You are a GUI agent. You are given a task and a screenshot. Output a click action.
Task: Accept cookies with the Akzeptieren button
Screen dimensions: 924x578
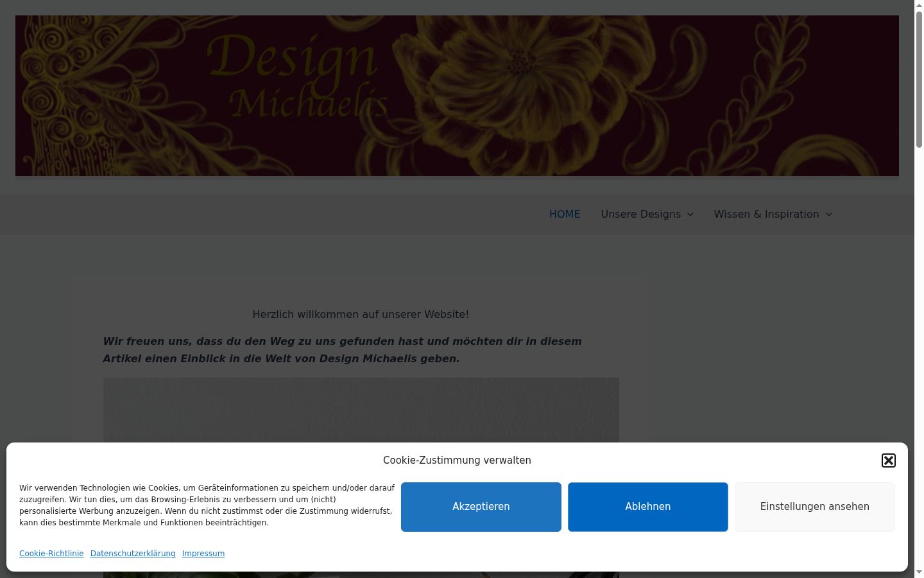coord(481,507)
